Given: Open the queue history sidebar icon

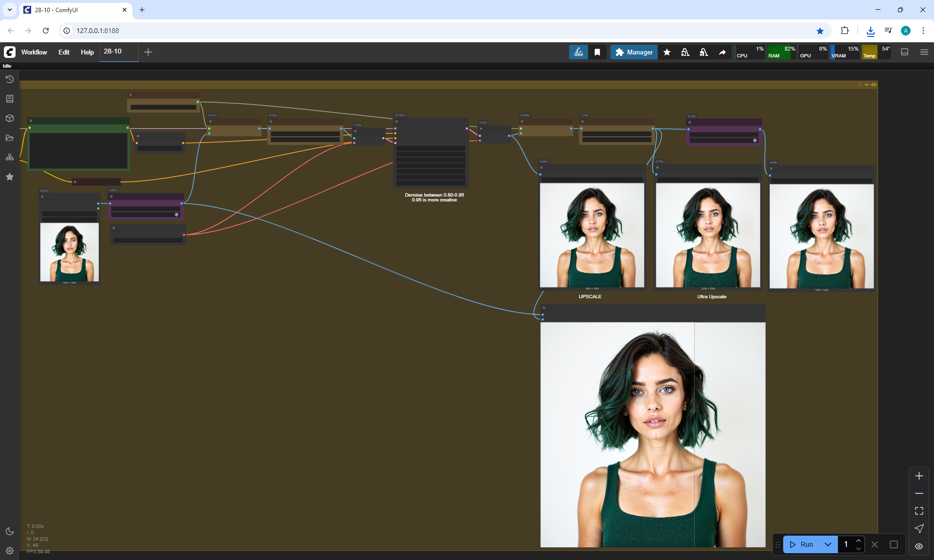Looking at the screenshot, I should [9, 79].
